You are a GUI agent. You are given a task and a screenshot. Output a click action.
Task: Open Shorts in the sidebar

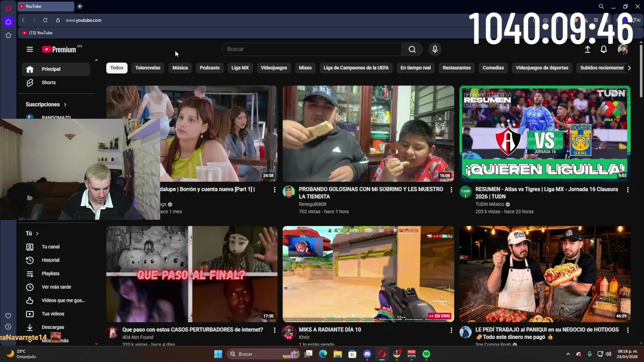click(56, 82)
